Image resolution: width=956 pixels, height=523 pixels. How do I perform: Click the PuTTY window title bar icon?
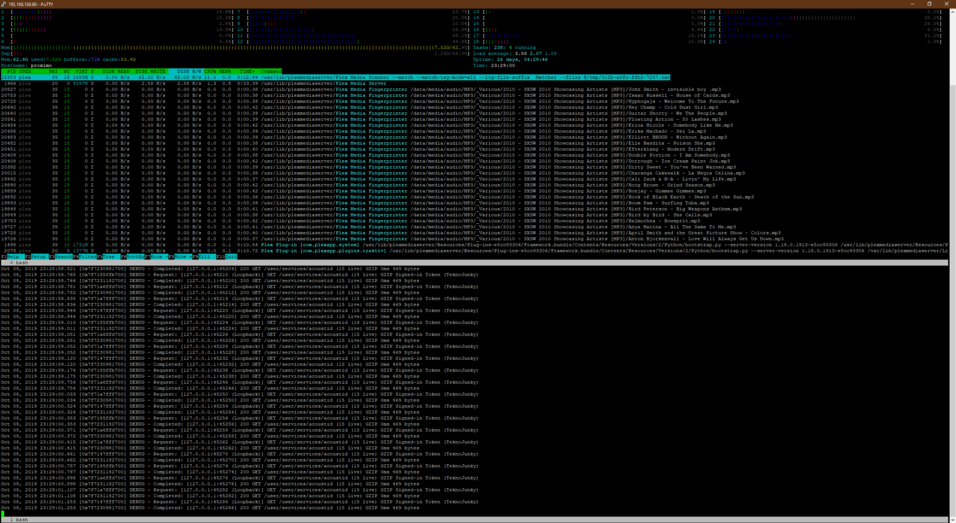4,4
